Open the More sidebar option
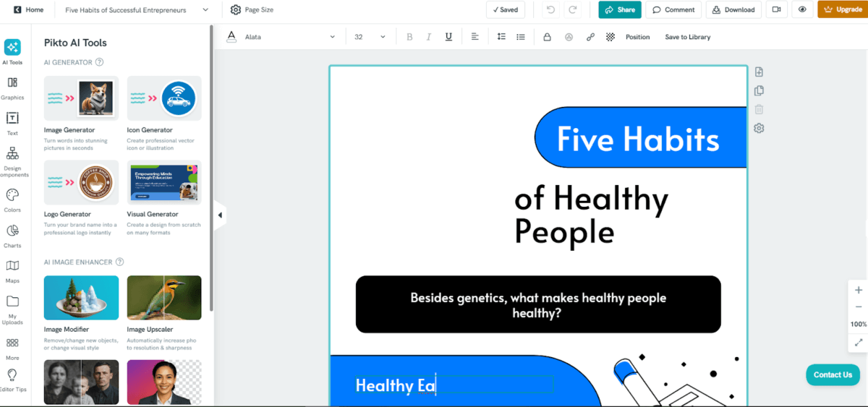The width and height of the screenshot is (868, 407). [x=12, y=348]
